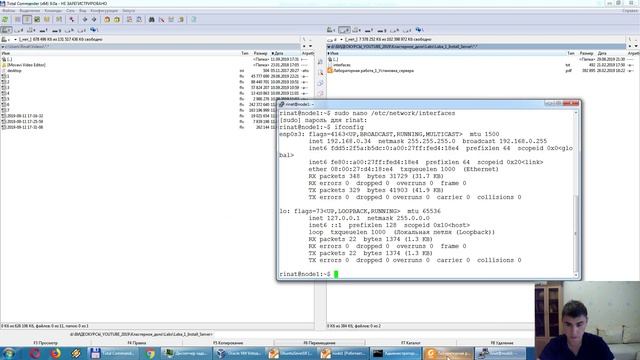Open the Files menu in Total Commander

point(9,11)
